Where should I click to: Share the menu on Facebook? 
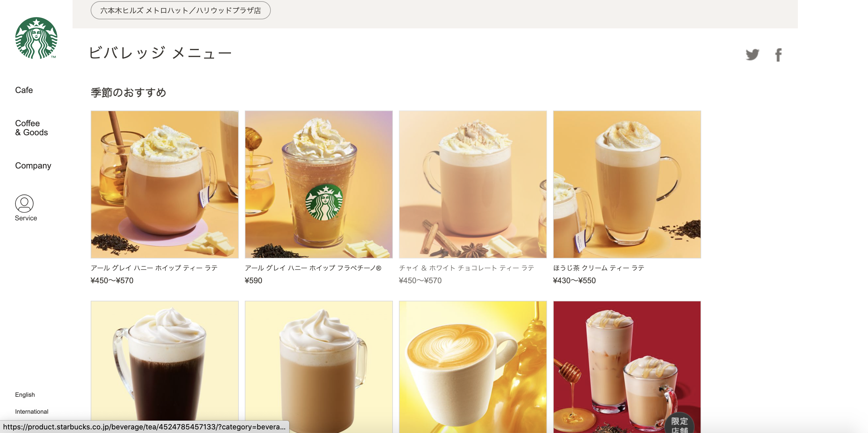778,55
